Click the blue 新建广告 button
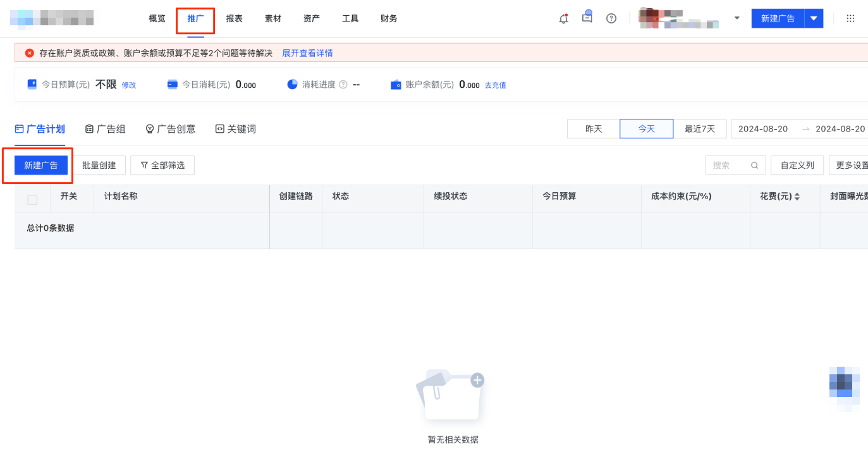The width and height of the screenshot is (868, 466). [x=40, y=165]
